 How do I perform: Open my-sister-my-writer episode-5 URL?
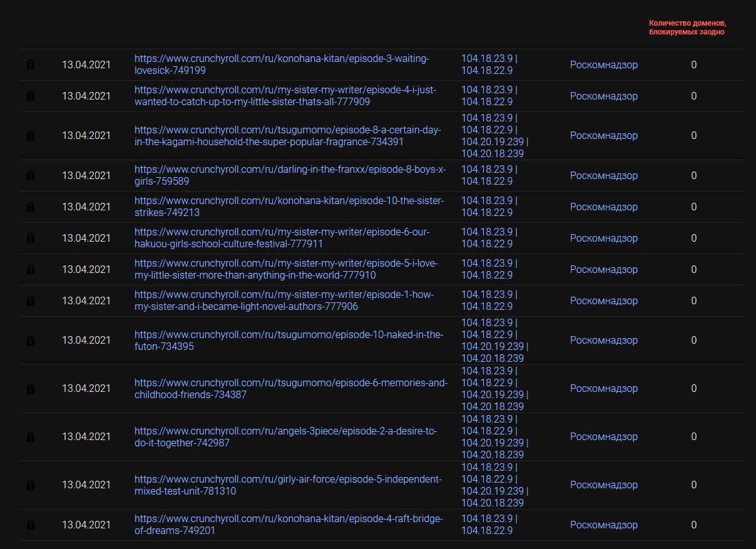pos(286,269)
